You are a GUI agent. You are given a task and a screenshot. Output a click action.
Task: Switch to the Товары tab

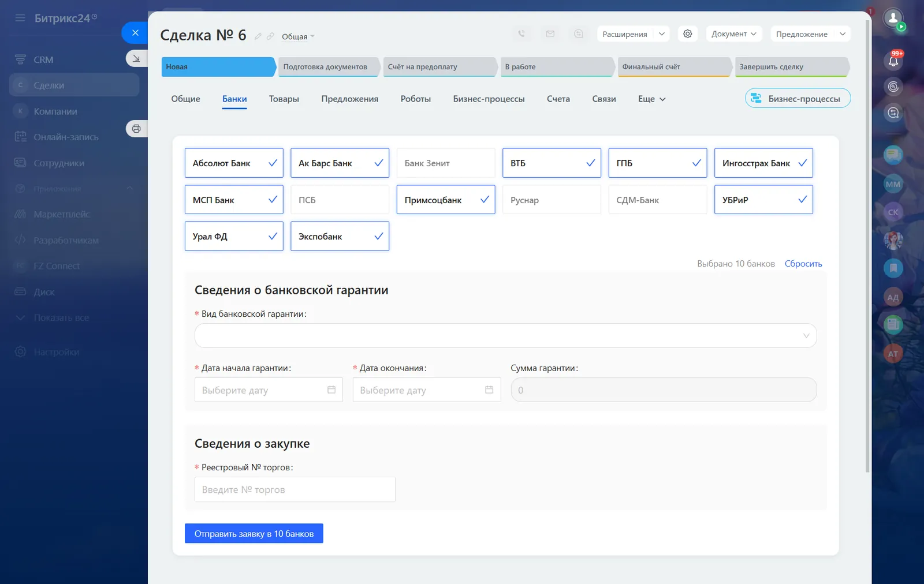(x=284, y=99)
